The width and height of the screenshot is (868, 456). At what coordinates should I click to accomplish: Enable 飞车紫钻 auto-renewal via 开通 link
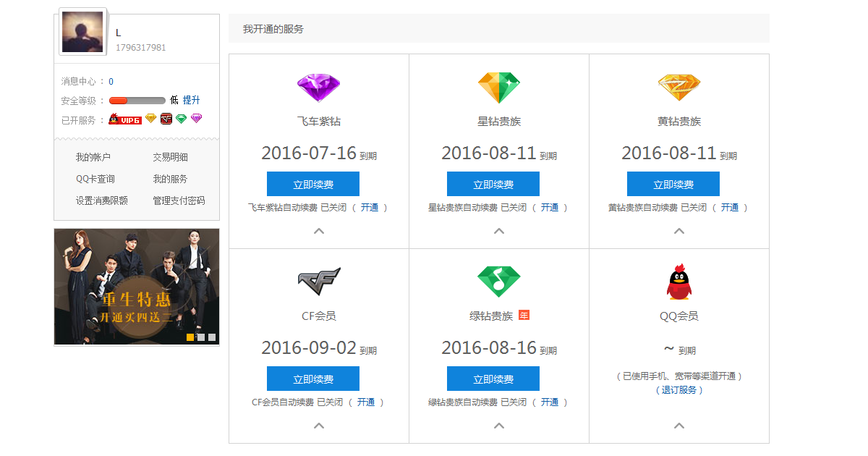(370, 208)
